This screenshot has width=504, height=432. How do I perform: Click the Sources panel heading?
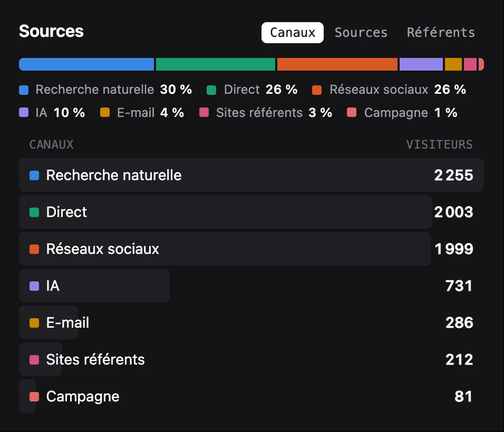point(51,32)
